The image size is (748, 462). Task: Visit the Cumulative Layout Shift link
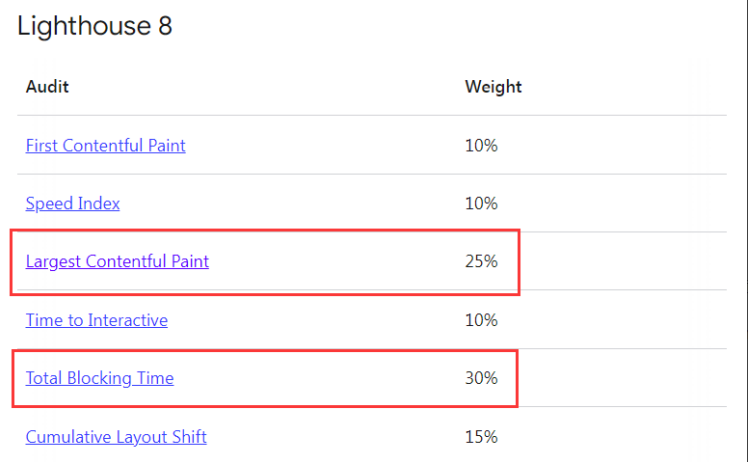click(x=116, y=437)
